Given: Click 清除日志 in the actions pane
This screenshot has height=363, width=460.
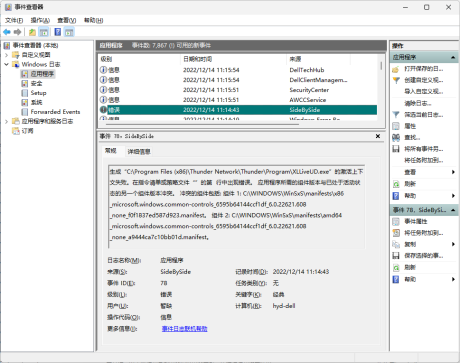Looking at the screenshot, I should point(418,103).
